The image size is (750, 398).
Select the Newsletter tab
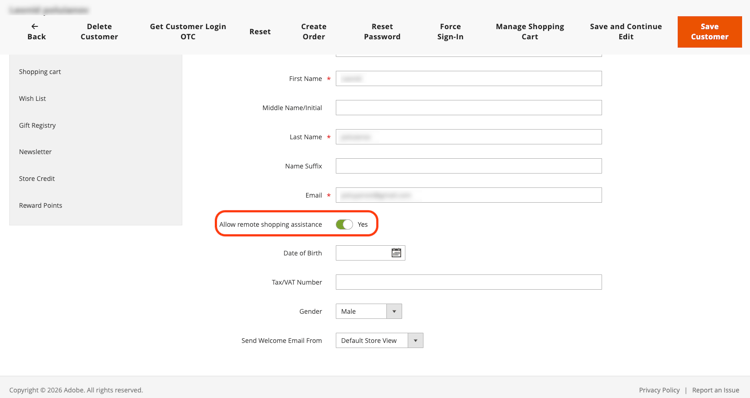point(35,152)
